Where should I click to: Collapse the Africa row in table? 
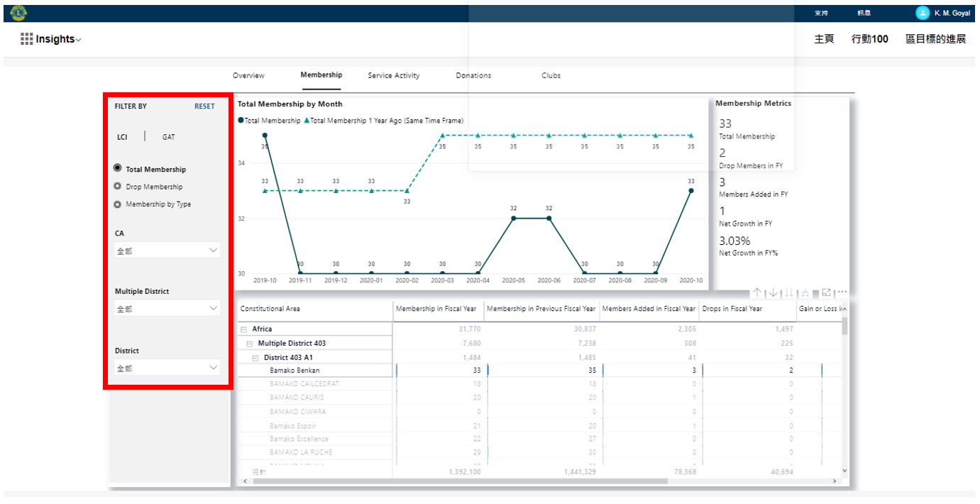(x=243, y=329)
